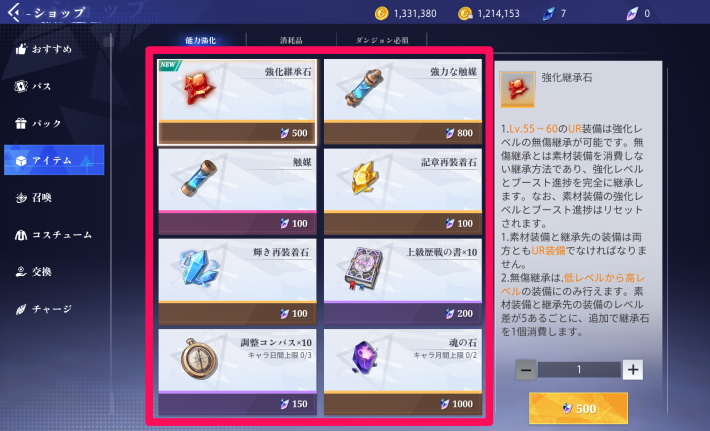This screenshot has width=710, height=431.
Task: Pick the 触媒 blue vial item
Action: click(x=237, y=192)
